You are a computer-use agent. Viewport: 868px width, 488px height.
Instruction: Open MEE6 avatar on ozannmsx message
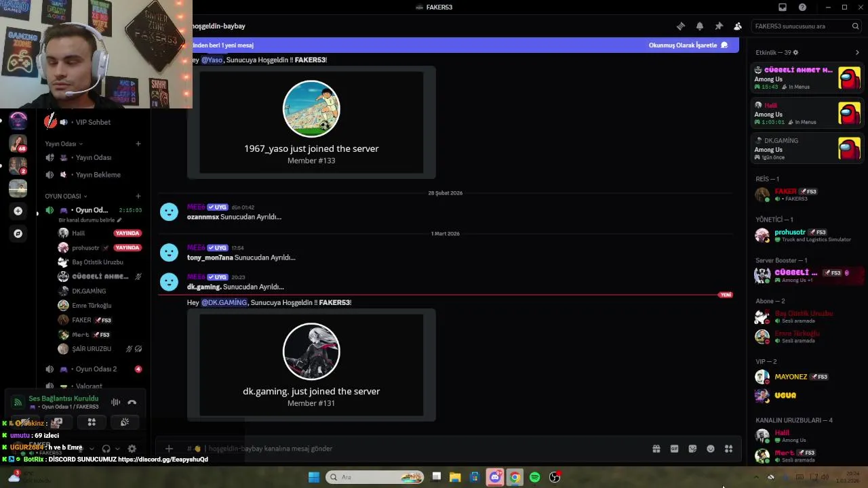(169, 212)
